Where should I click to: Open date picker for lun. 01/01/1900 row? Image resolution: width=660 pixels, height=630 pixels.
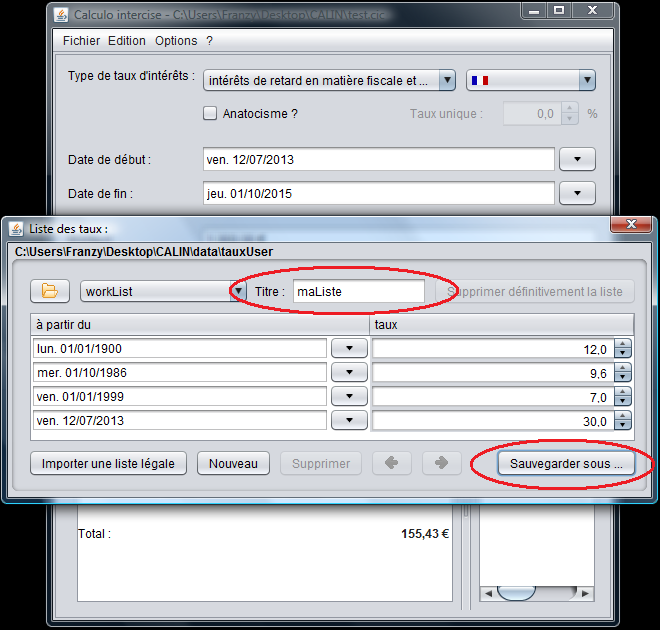point(349,349)
